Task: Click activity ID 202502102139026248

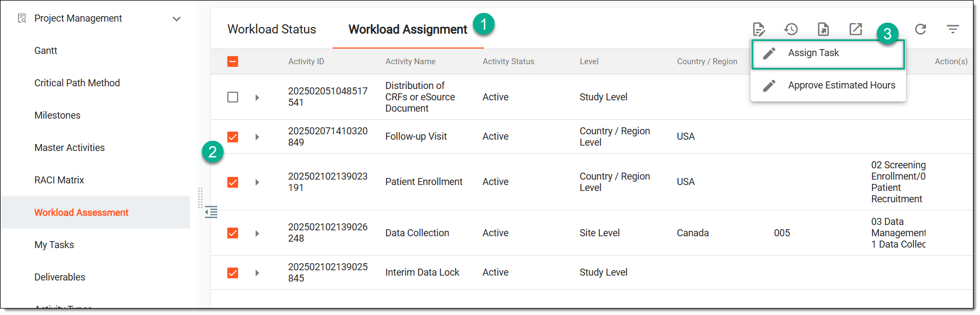Action: click(328, 232)
